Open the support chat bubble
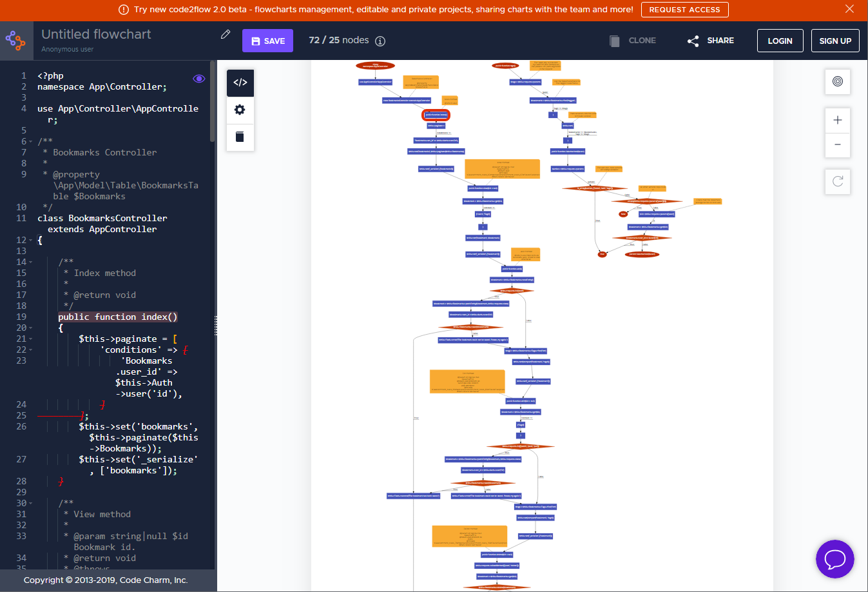Screen dimensions: 868x592 click(x=835, y=559)
